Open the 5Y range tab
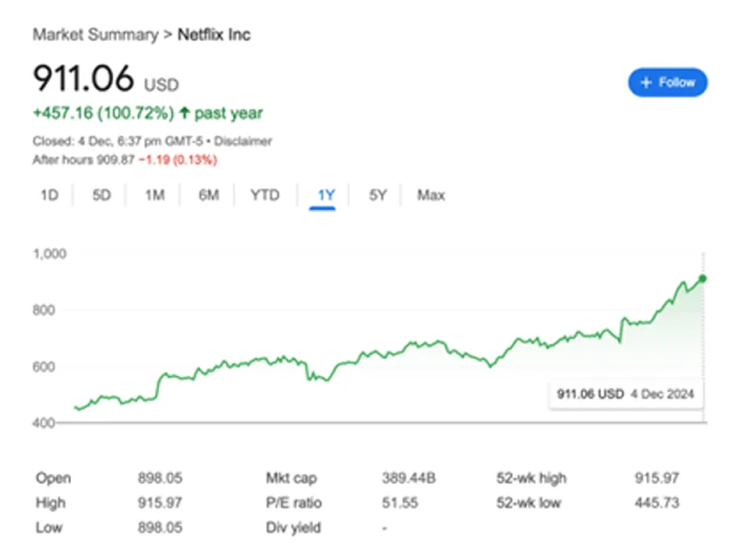This screenshot has width=756, height=549. (x=378, y=195)
